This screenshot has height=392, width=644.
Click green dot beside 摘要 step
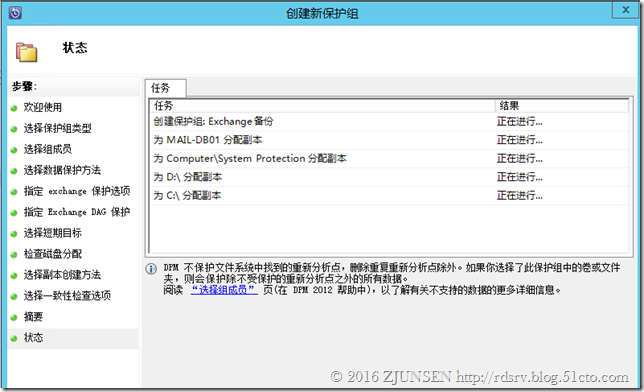pyautogui.click(x=14, y=317)
